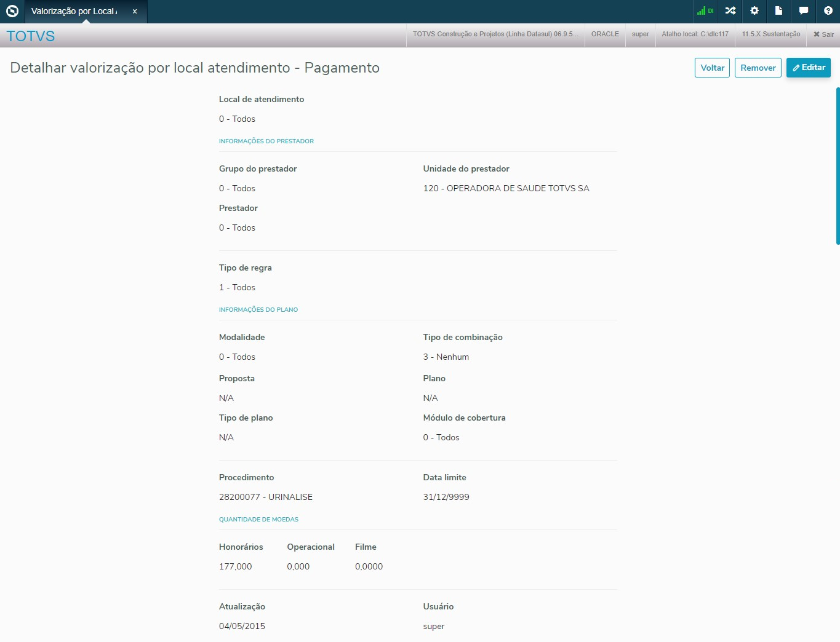Image resolution: width=840 pixels, height=642 pixels.
Task: Click the vertical page scrollbar
Action: point(838,166)
